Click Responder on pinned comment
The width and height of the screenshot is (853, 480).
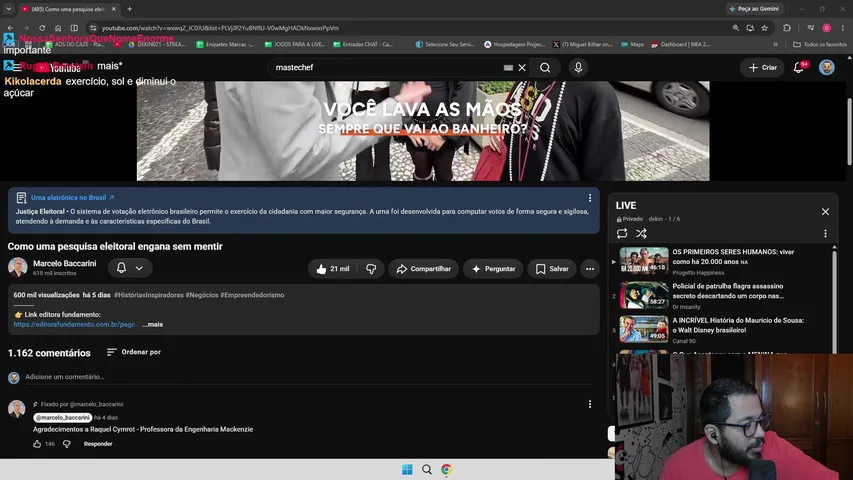tap(98, 444)
